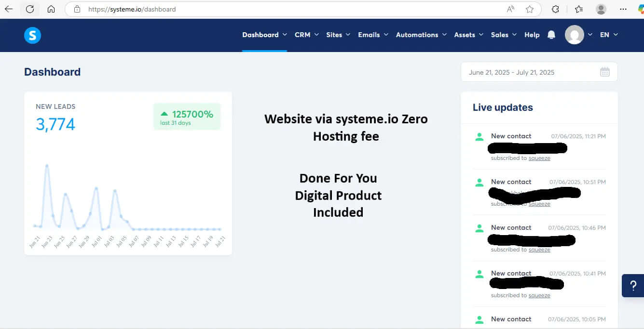
Task: Open the notifications bell
Action: pyautogui.click(x=551, y=34)
